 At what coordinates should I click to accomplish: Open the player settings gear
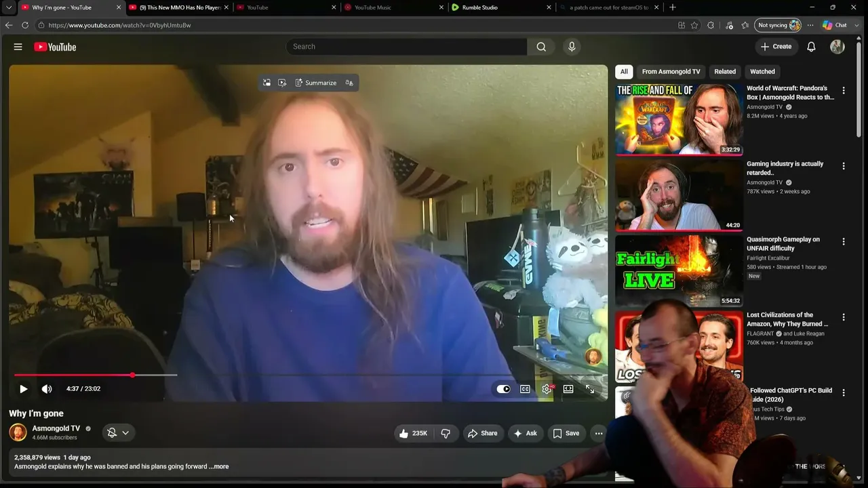[x=547, y=389]
